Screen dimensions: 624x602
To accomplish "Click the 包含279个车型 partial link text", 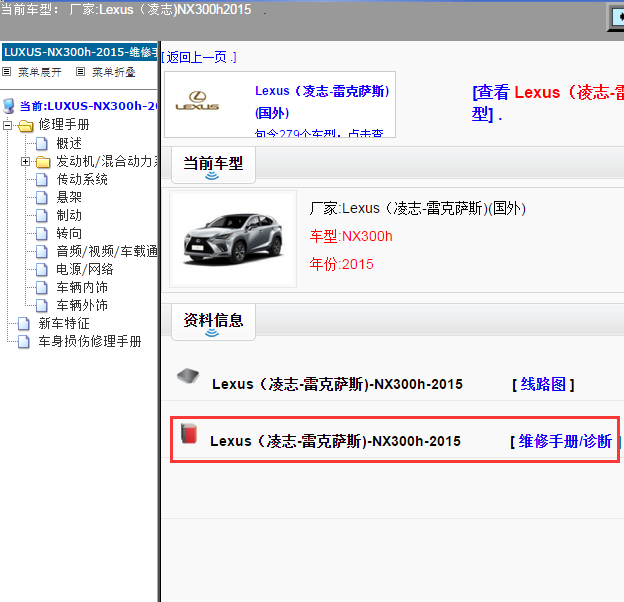I will point(319,133).
